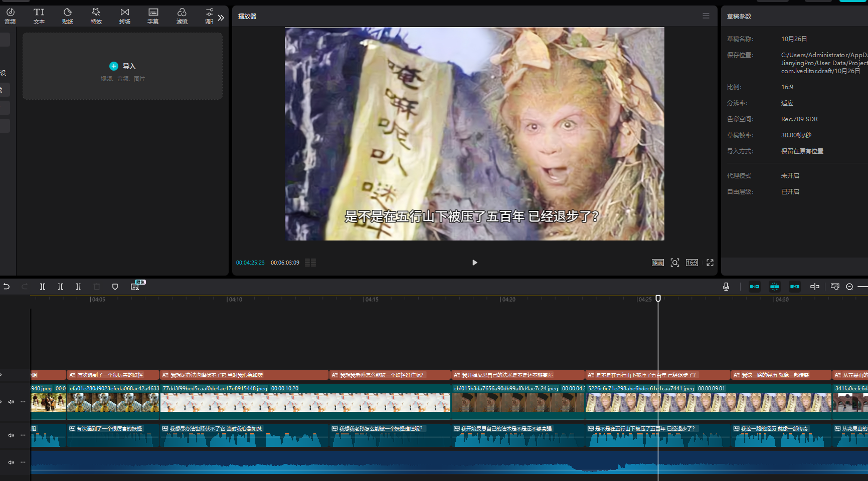
Task: Select subtitle clip 我开始反思自己的法术
Action: pos(518,375)
